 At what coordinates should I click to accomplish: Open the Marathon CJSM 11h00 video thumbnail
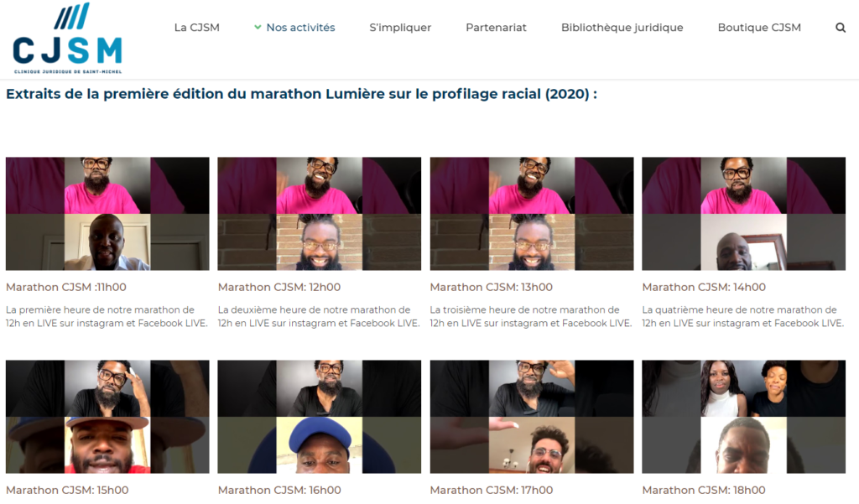[x=107, y=214]
